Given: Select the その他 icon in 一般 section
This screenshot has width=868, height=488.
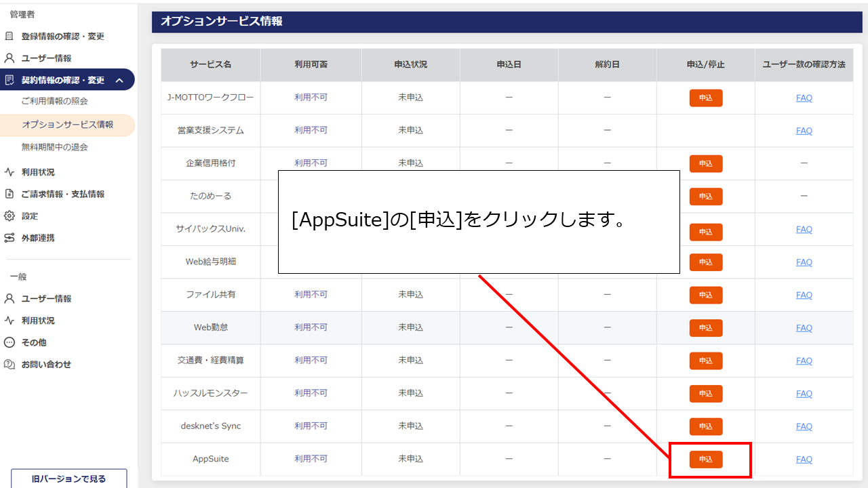Looking at the screenshot, I should tap(9, 342).
